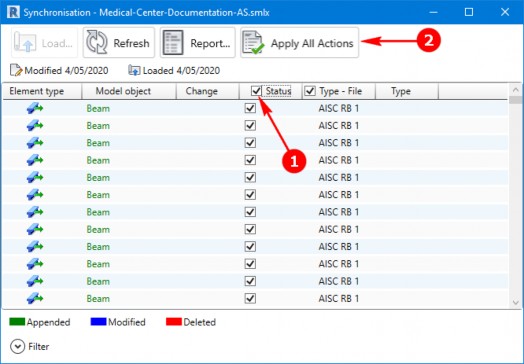
Task: Click the Revit logo in the title bar
Action: click(x=13, y=12)
